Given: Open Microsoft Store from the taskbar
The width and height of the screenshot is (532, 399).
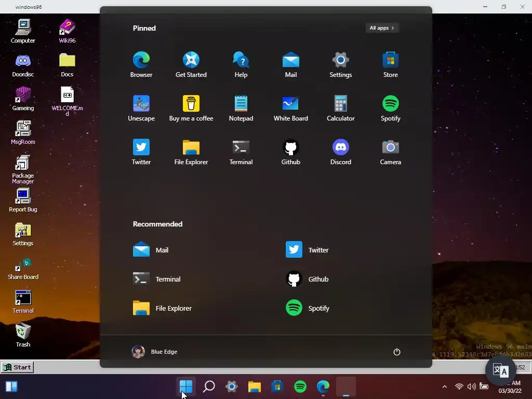Looking at the screenshot, I should point(277,387).
